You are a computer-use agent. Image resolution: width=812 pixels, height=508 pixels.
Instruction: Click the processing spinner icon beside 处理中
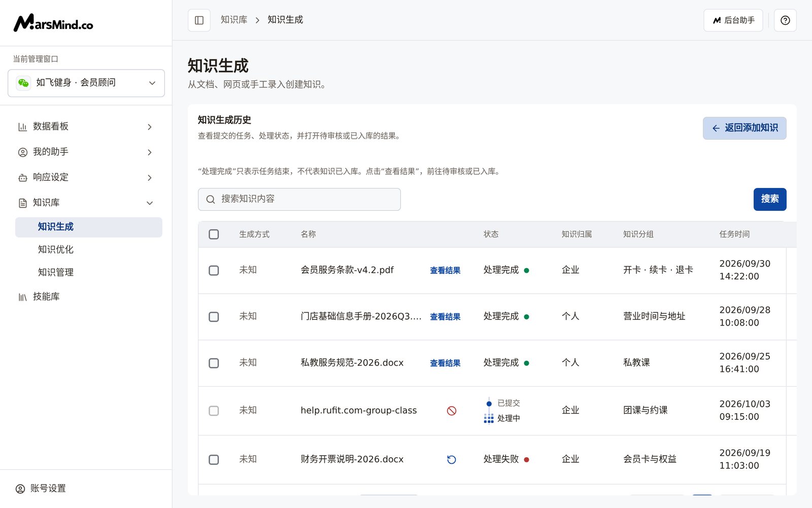489,418
